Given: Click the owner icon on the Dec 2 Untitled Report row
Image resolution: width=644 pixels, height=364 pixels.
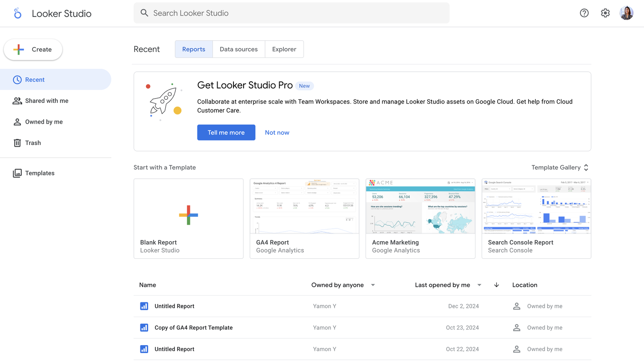Looking at the screenshot, I should 517,306.
